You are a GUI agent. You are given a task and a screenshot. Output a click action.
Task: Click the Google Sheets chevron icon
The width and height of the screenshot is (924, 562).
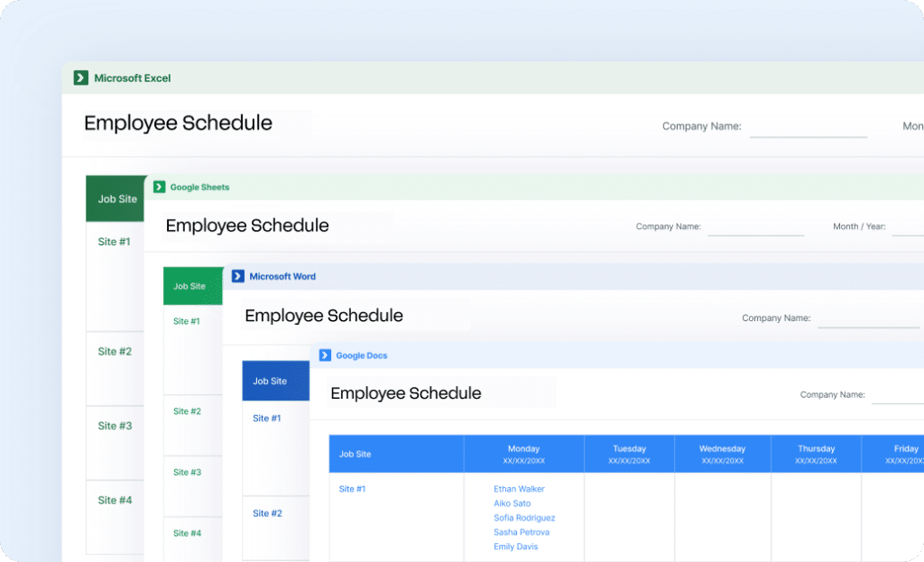159,187
